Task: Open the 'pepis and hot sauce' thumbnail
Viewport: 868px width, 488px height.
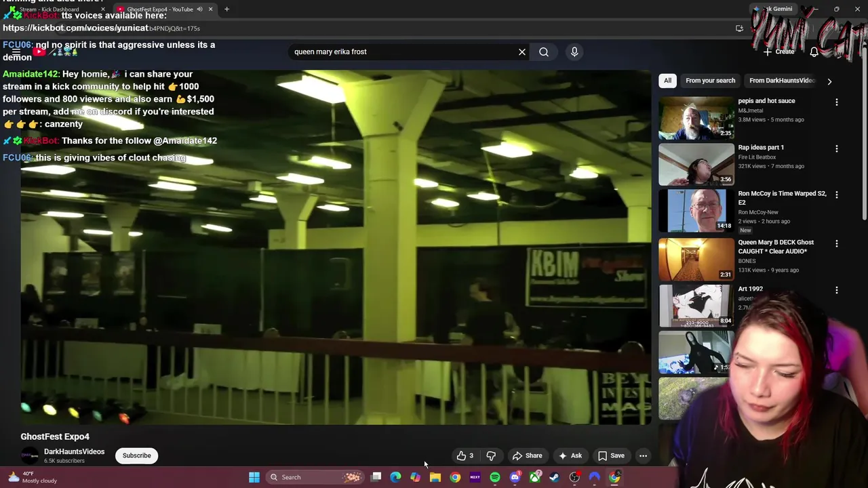Action: coord(696,118)
